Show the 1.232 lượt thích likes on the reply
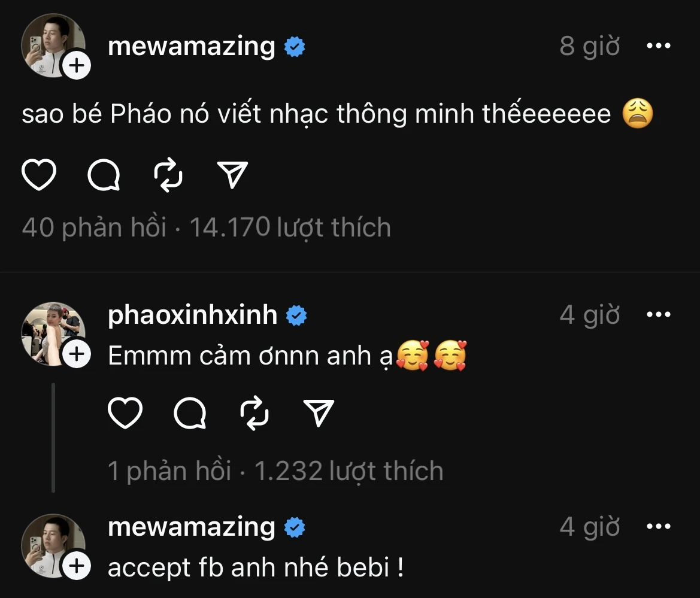This screenshot has height=598, width=700. (x=349, y=471)
